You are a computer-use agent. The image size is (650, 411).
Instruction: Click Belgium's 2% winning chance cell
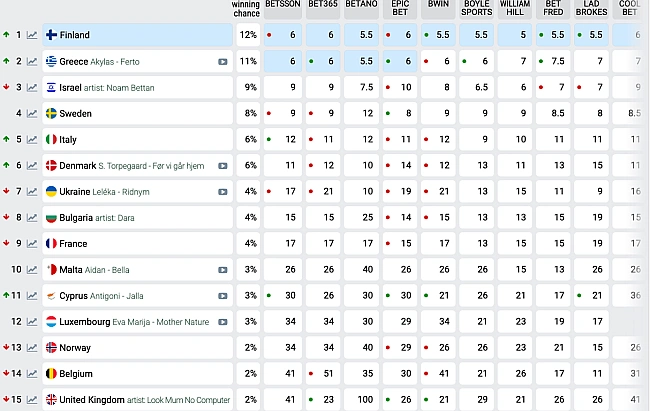[x=249, y=373]
